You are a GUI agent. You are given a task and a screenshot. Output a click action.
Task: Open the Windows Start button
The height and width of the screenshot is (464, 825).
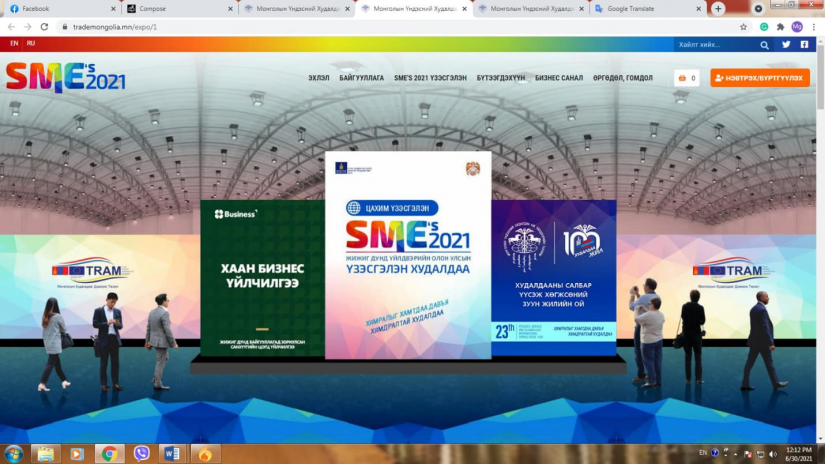[14, 453]
